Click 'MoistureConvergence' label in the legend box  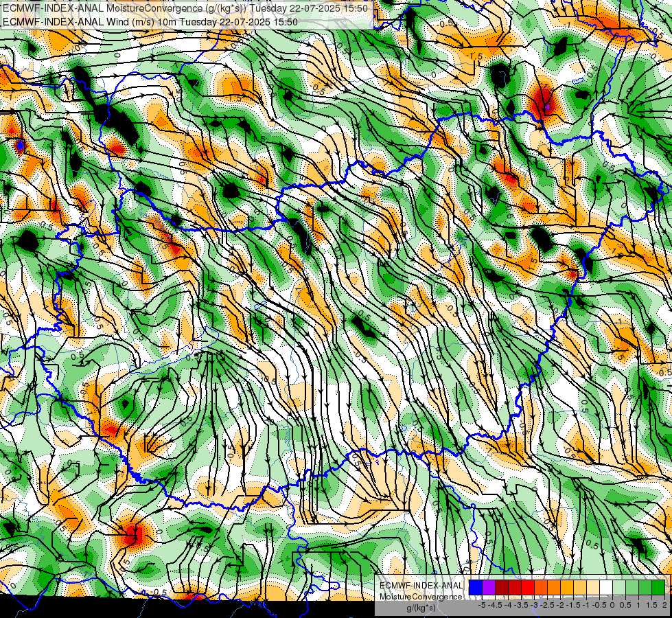click(x=421, y=597)
